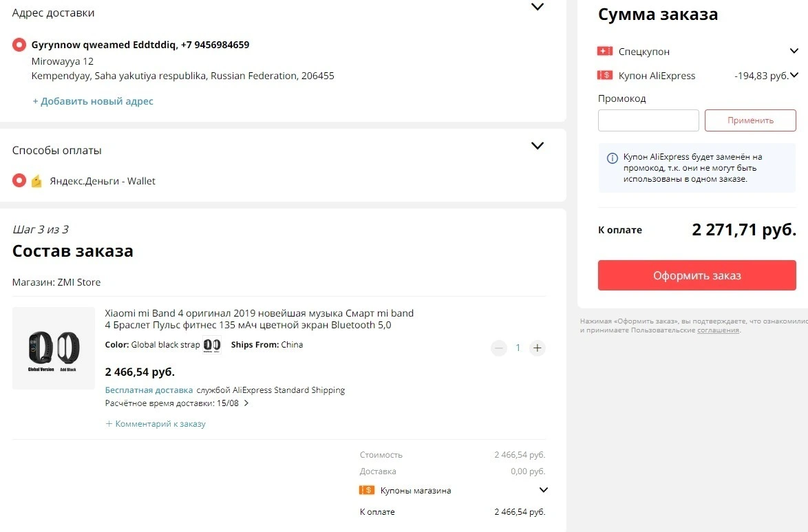
Task: Select the Global black strap color swatch
Action: pos(212,345)
